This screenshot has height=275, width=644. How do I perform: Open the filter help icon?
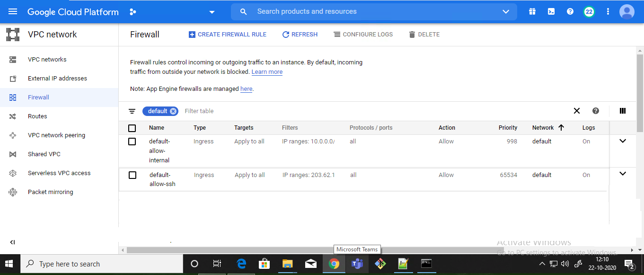[596, 111]
